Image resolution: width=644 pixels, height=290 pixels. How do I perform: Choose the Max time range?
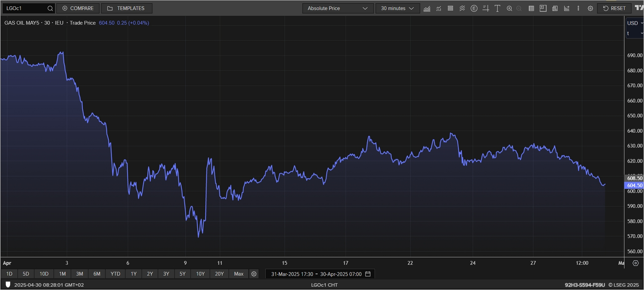click(238, 274)
